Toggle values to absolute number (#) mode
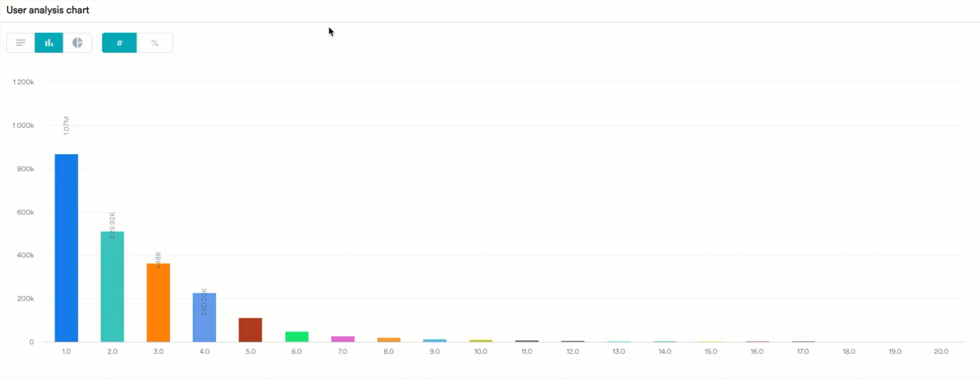Screen dimensions: 980x379 point(119,43)
